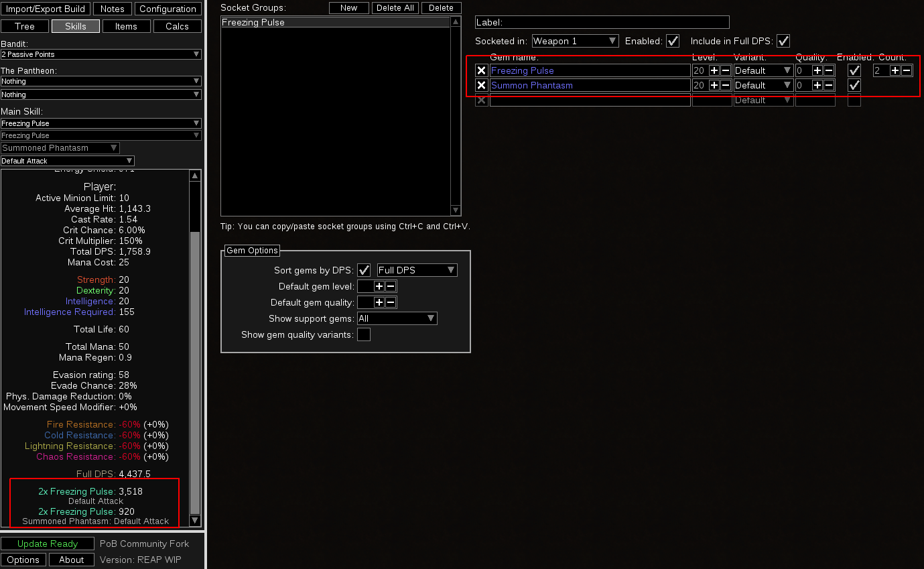Uncheck Include in Full DPS
The image size is (924, 569).
pyautogui.click(x=783, y=41)
